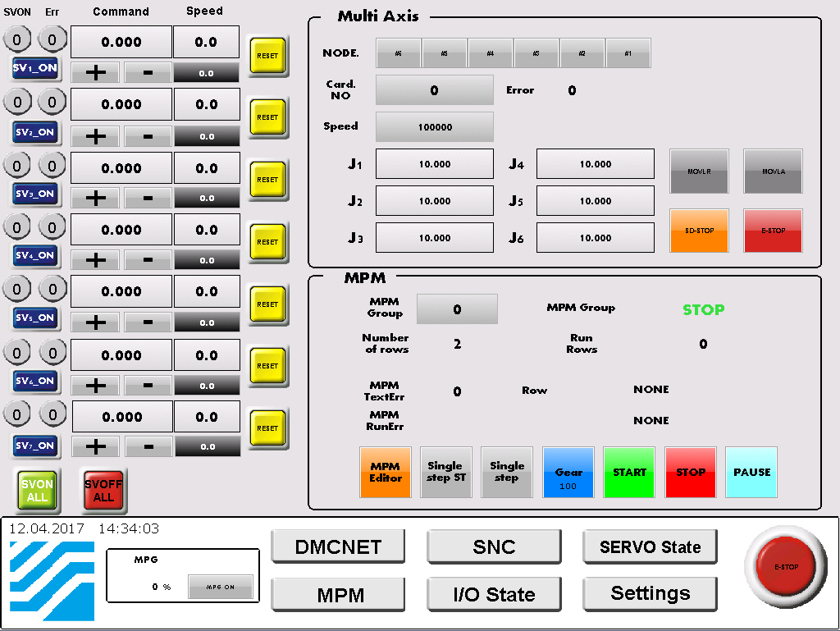This screenshot has width=840, height=631.
Task: Click the green SVON ALL button
Action: point(37,491)
